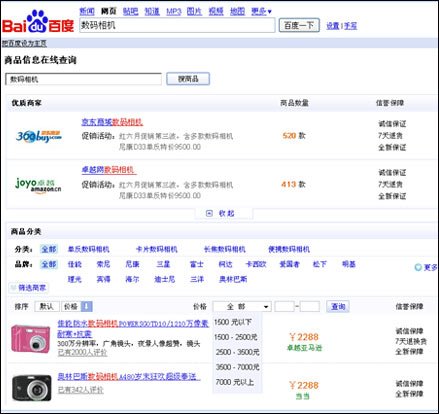Viewport: 439px width, 414px height.
Task: Open the 360buy merchant logo
Action: (39, 136)
